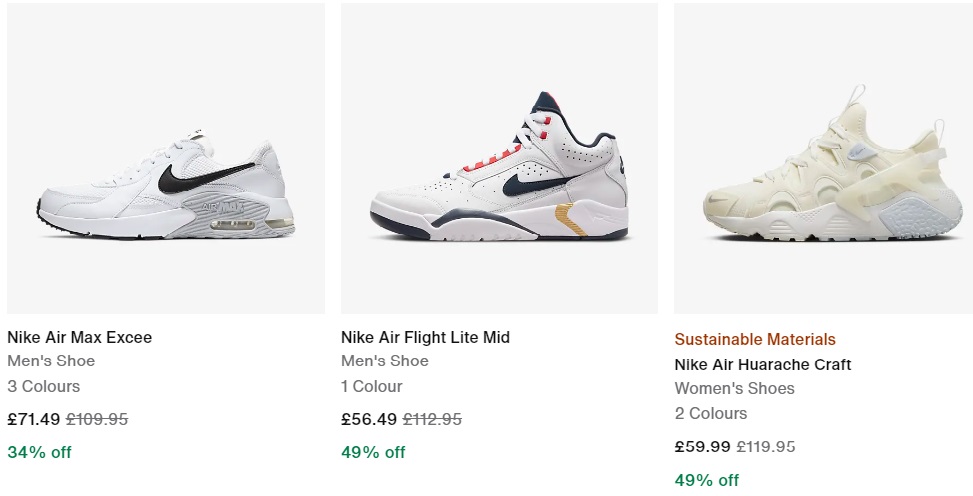Click the Nike Air Huarache Craft title

[x=762, y=364]
